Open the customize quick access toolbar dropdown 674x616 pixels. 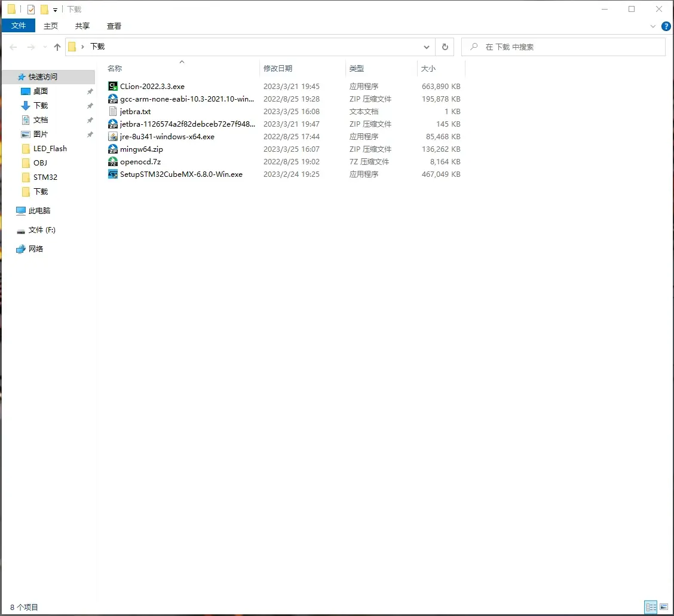tap(55, 10)
